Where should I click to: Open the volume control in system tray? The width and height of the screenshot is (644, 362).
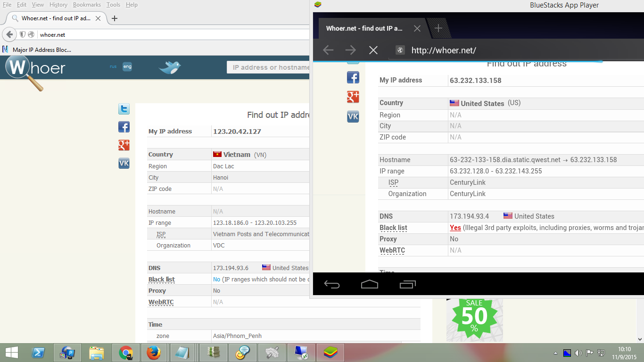click(578, 353)
